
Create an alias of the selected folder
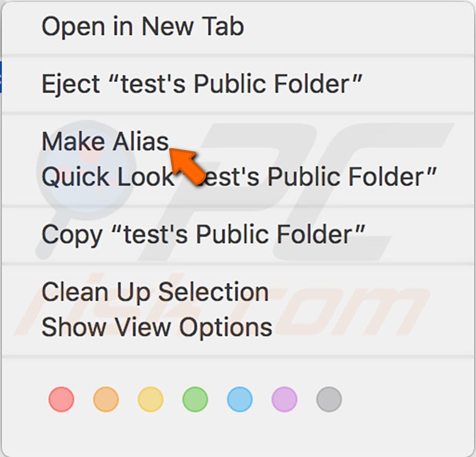tap(105, 141)
